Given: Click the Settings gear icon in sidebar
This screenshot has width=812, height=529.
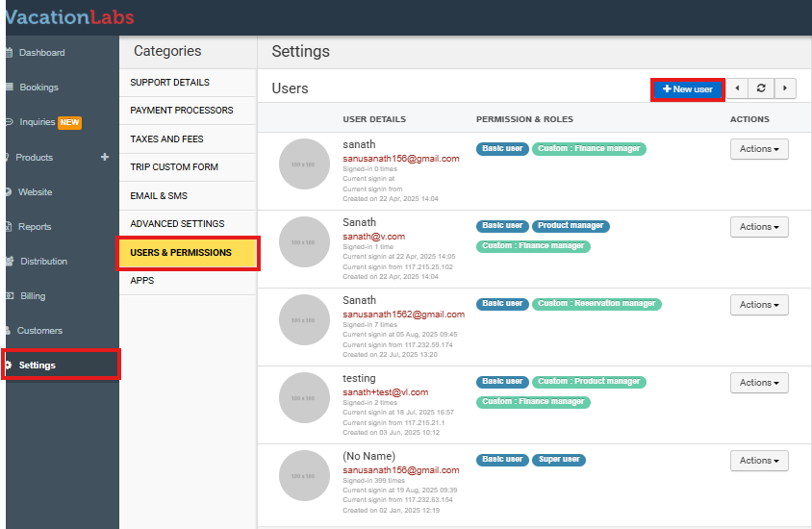Looking at the screenshot, I should click(11, 365).
